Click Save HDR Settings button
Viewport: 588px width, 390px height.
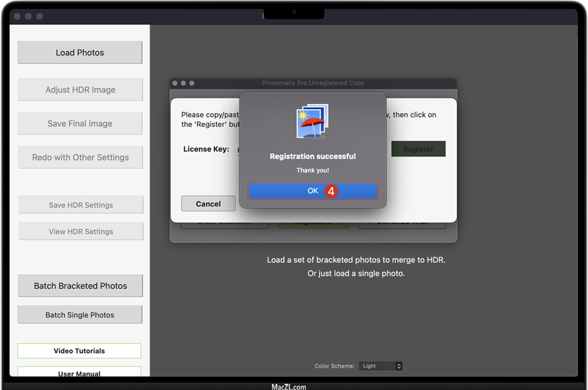tap(81, 205)
